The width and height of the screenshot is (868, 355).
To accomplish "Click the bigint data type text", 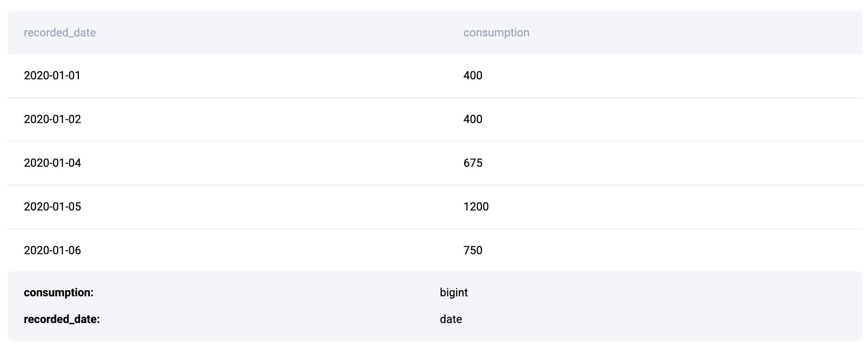I will 454,293.
